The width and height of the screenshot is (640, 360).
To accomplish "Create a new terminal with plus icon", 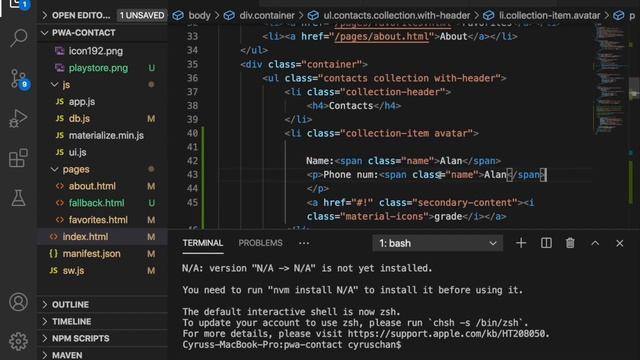I will [521, 243].
